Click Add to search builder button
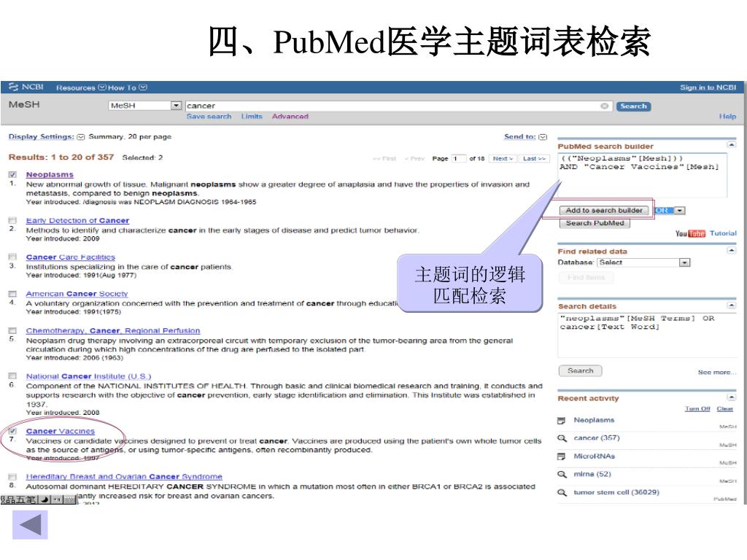The image size is (747, 560). (604, 211)
